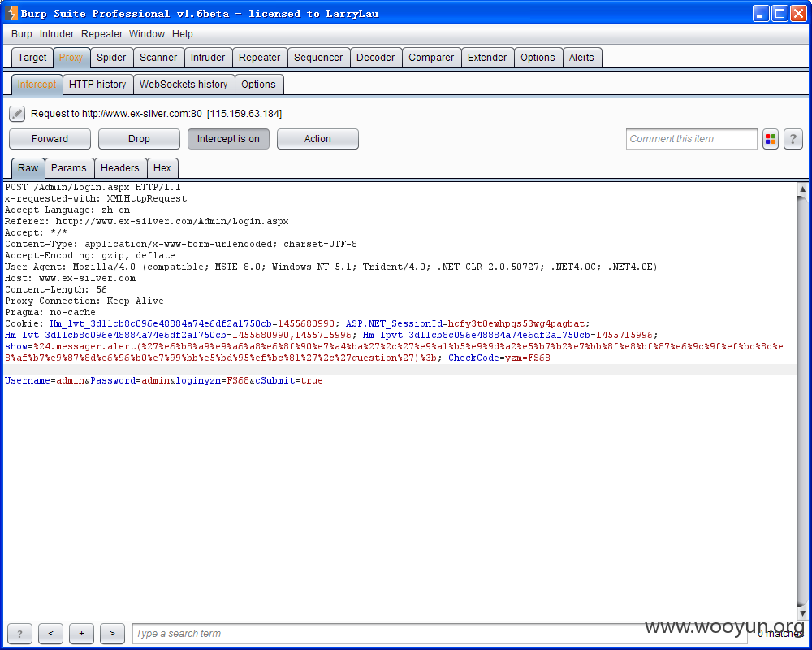Select the Intercept sub-tab
Viewport: 812px width, 650px height.
pyautogui.click(x=37, y=84)
